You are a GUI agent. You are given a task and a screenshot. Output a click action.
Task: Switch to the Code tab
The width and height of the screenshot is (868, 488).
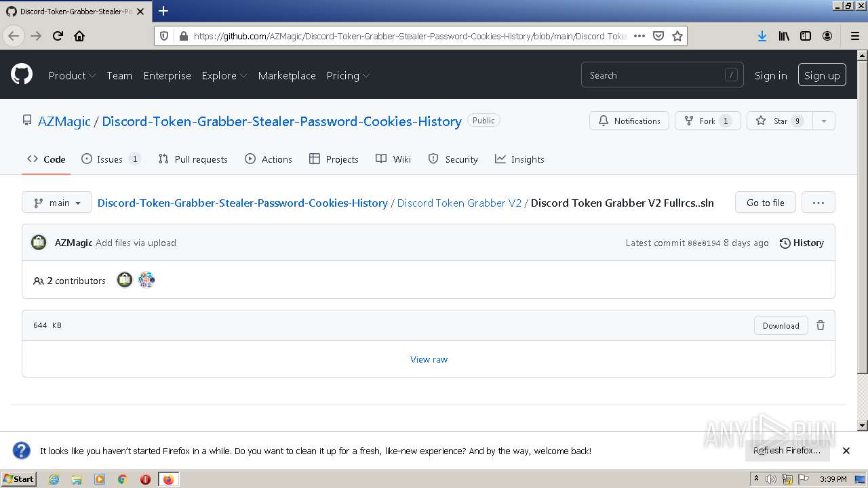(x=46, y=159)
